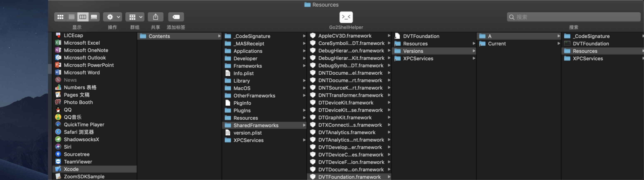The image size is (644, 180).
Task: Select the DVTFoundation executable in version A
Action: [x=603, y=44]
